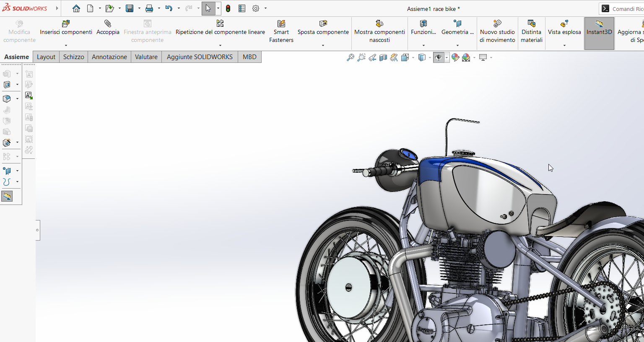Viewport: 644px width, 342px height.
Task: Toggle hide/show items eye icon
Action: point(438,58)
